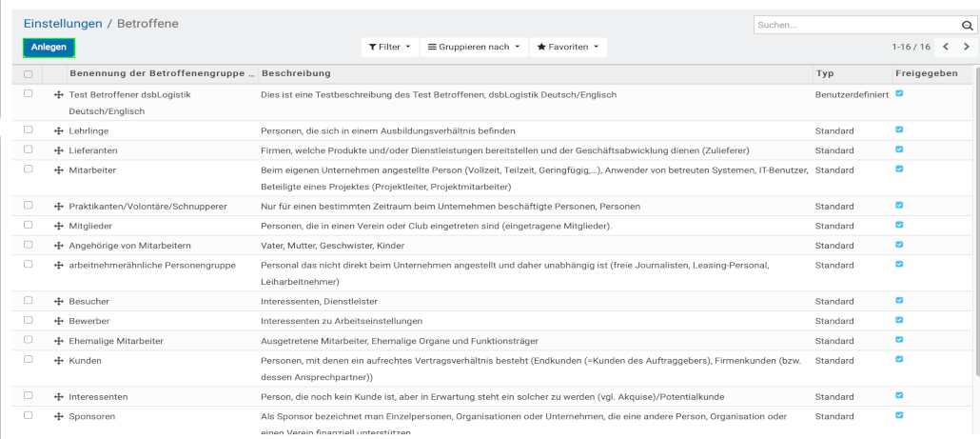980x439 pixels.
Task: Open the Filter dropdown
Action: 390,47
